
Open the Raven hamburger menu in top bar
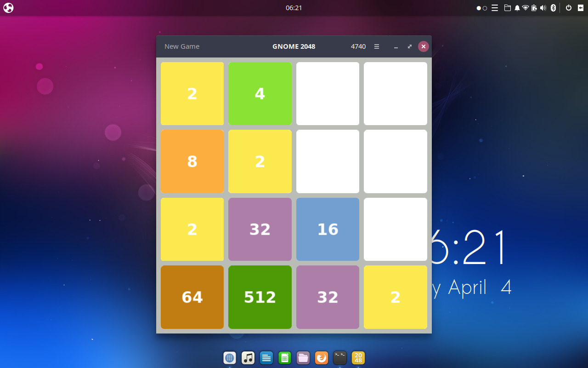(495, 8)
